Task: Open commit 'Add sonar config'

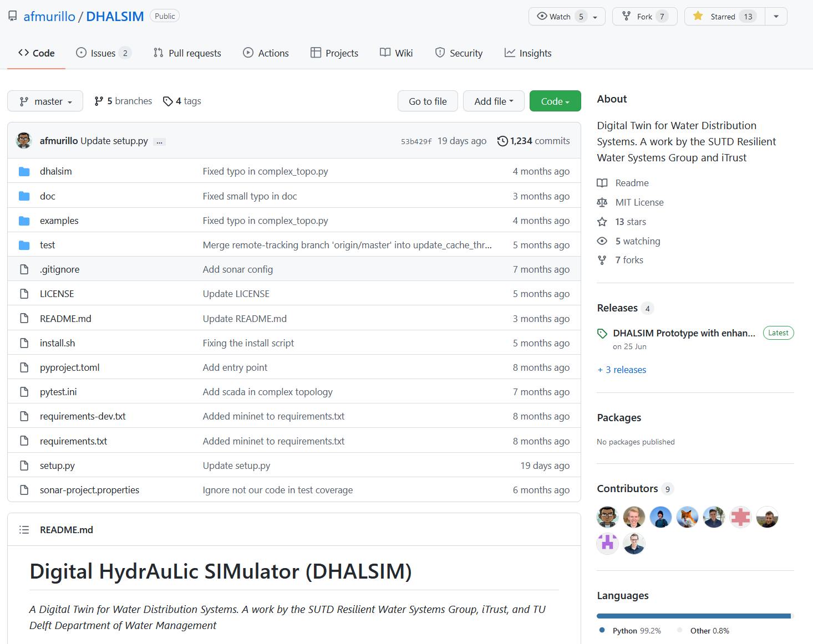Action: [x=238, y=269]
